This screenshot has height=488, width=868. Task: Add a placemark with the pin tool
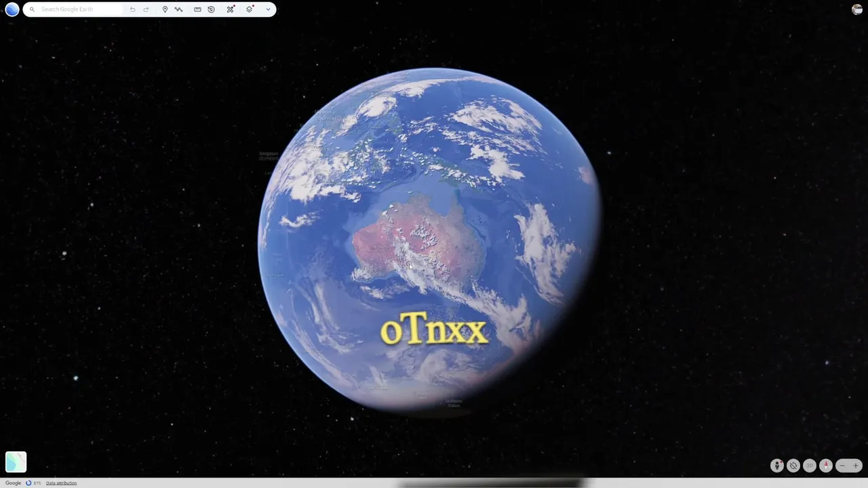(165, 9)
